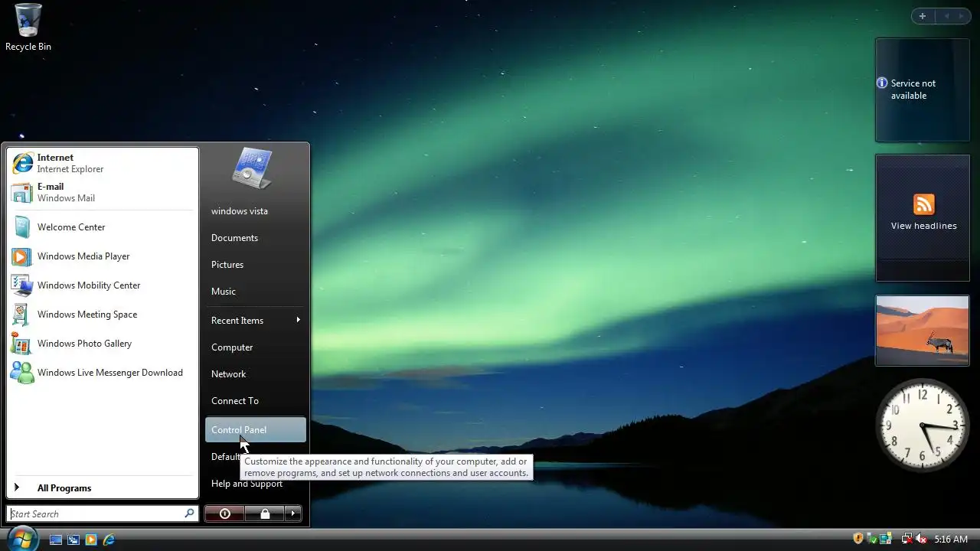Click the user account picture icon
The height and width of the screenshot is (551, 980).
pos(252,168)
